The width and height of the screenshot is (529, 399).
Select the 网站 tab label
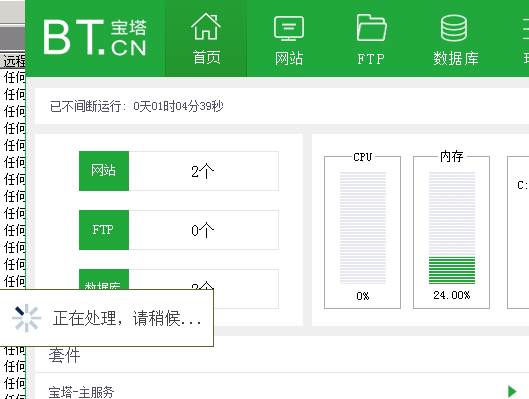point(289,58)
